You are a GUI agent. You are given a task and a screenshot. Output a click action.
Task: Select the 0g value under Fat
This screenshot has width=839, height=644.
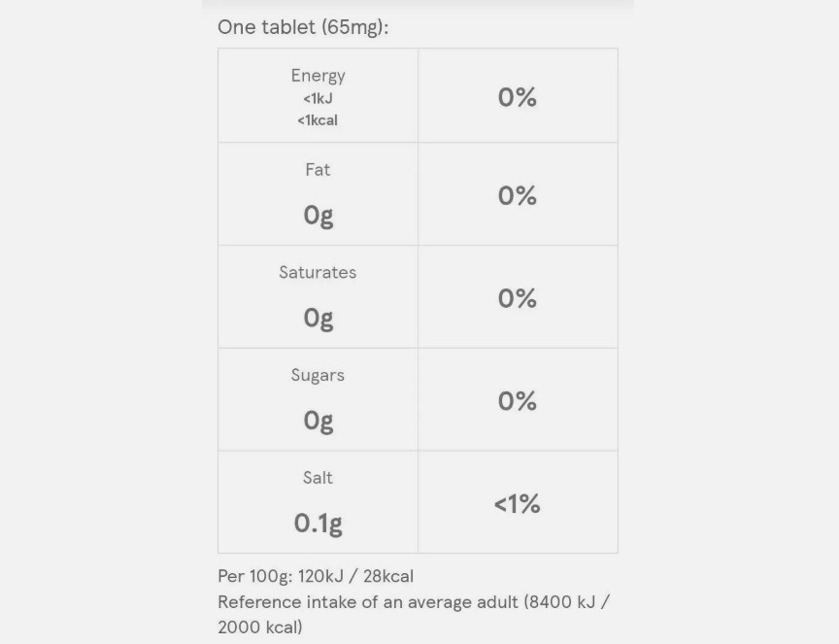[x=318, y=216]
